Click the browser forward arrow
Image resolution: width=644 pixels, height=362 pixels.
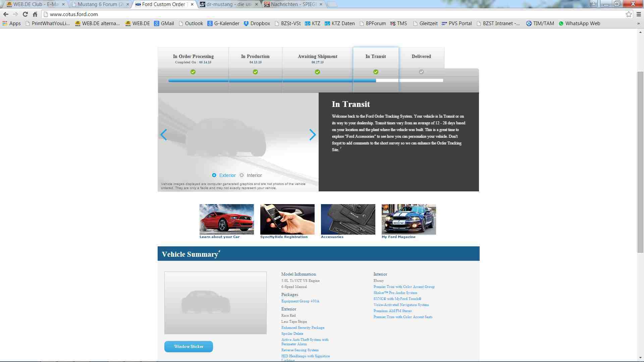pos(15,14)
